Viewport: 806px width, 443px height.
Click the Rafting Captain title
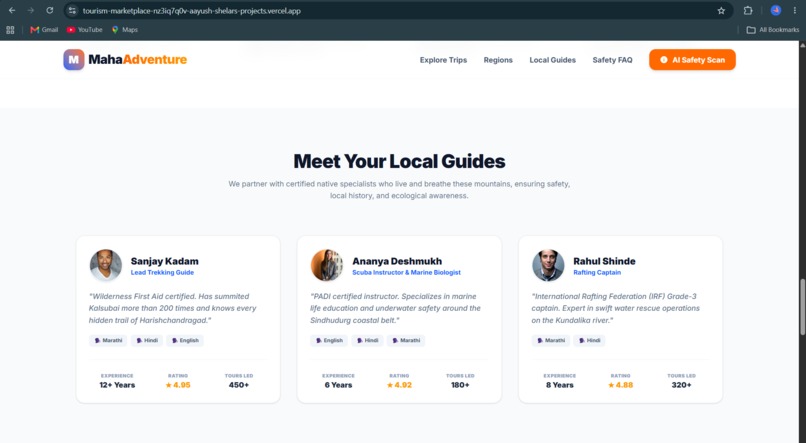click(597, 272)
